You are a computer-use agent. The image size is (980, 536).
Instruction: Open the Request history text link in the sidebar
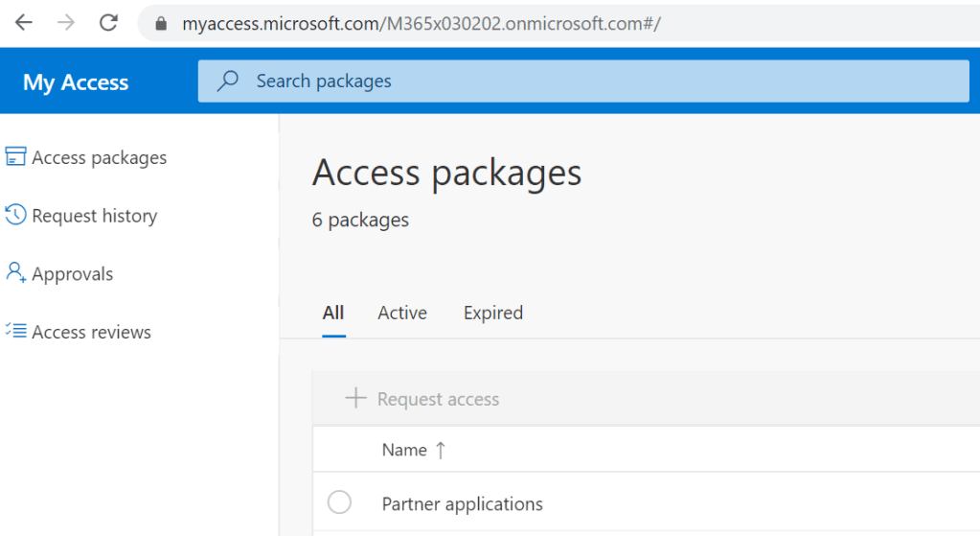[x=94, y=216]
